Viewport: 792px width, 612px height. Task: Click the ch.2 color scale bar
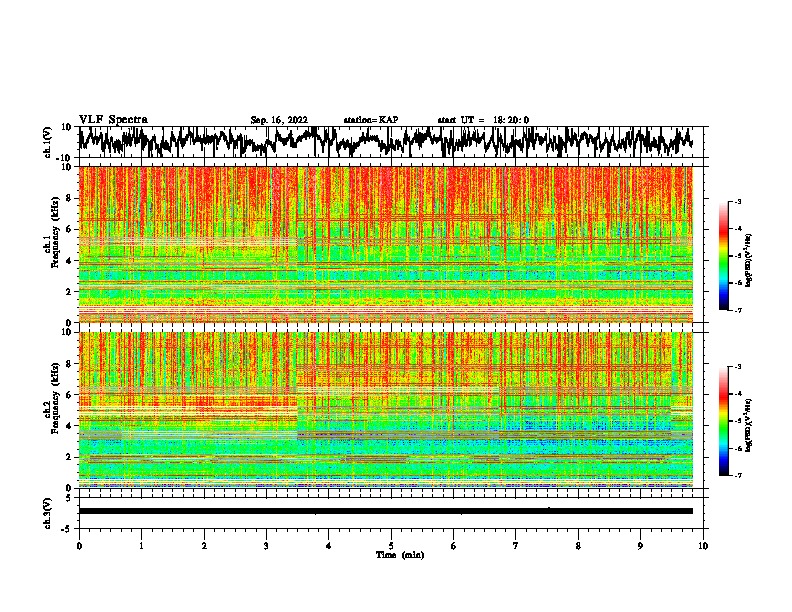click(723, 421)
